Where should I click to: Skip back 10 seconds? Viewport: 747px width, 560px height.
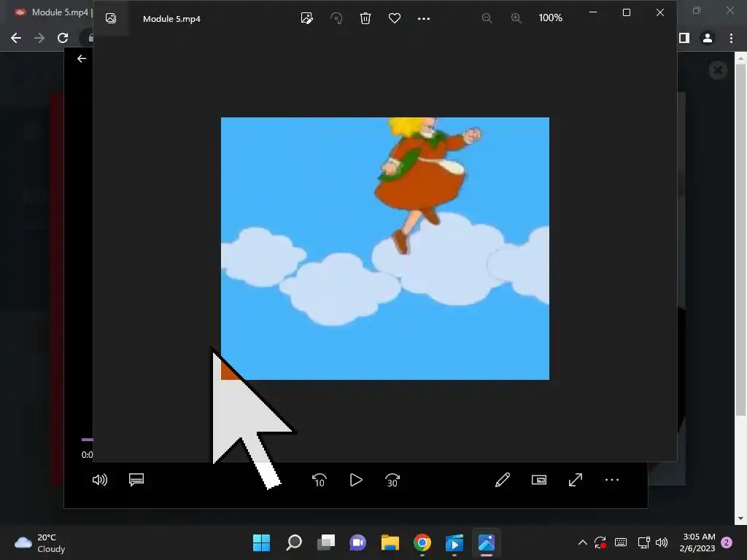(x=320, y=480)
